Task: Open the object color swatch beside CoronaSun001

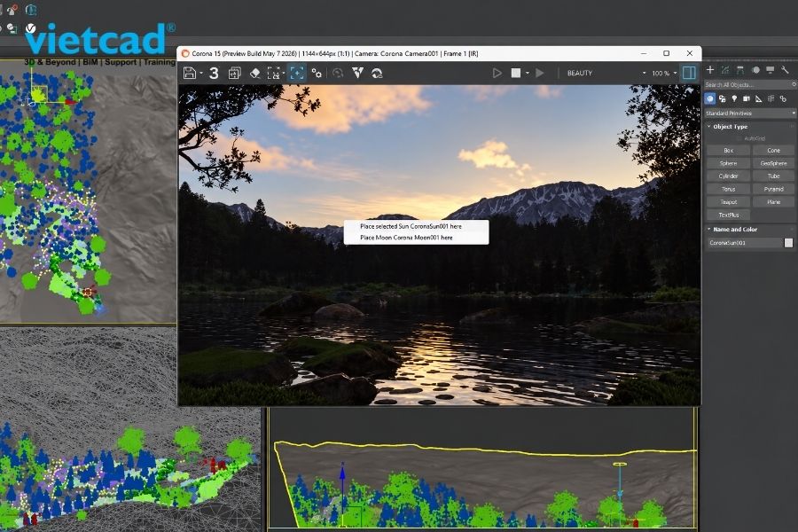Action: pyautogui.click(x=788, y=243)
